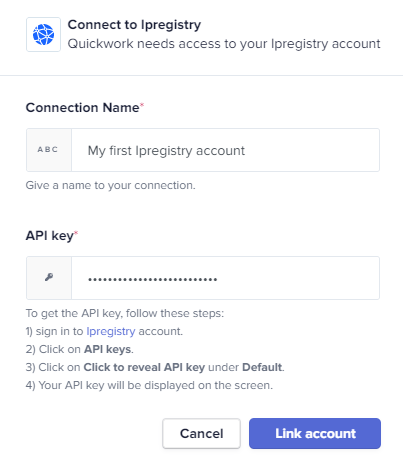Click the "Connect to Ipregistry" heading
This screenshot has width=403, height=463.
(x=134, y=25)
